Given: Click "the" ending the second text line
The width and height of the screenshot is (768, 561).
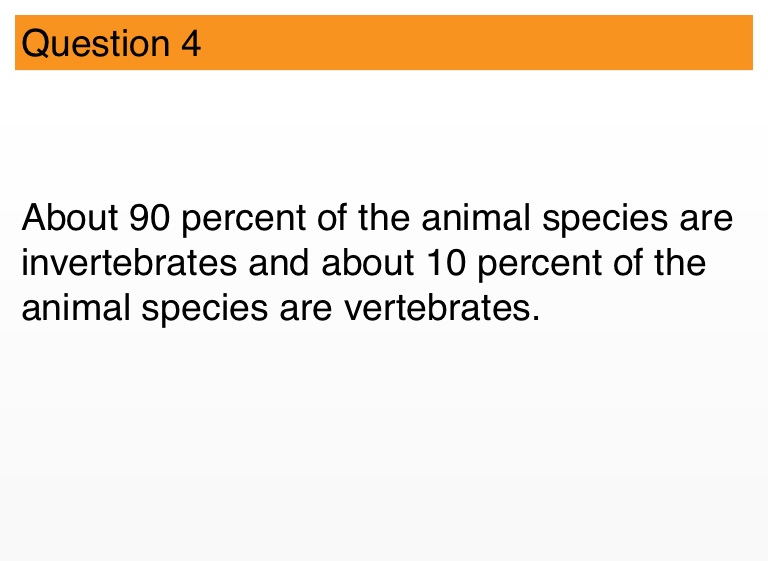Looking at the screenshot, I should 679,263.
